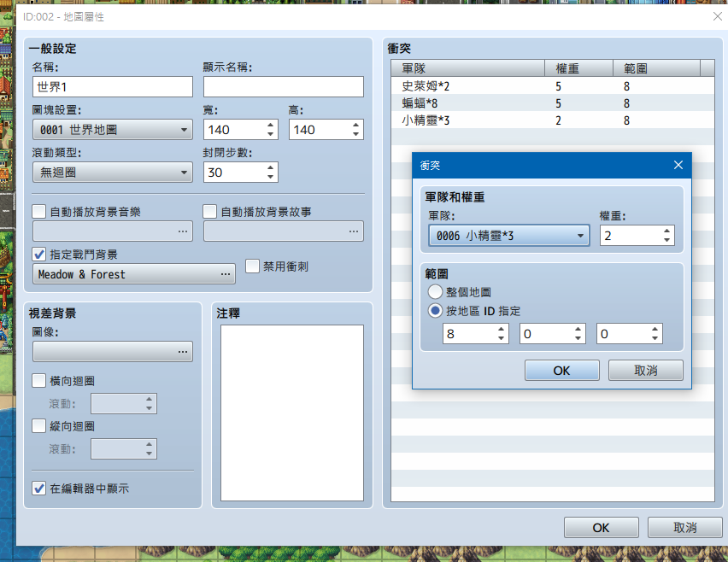Increase the first region ID value 8
The image size is (728, 562).
(x=501, y=329)
